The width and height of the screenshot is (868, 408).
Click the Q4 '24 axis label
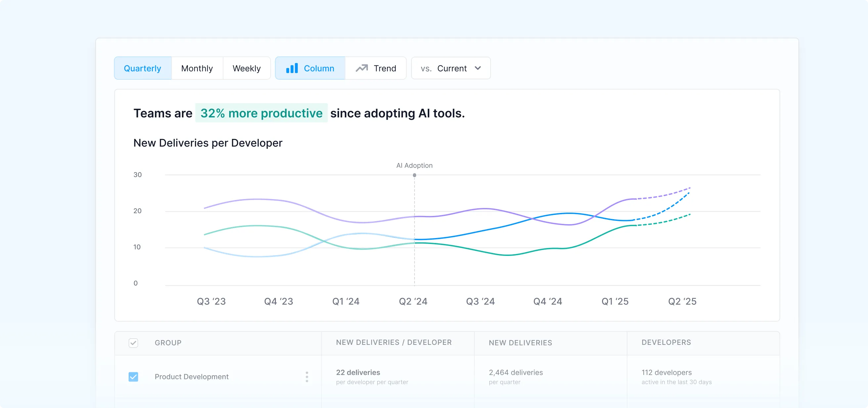click(x=547, y=301)
